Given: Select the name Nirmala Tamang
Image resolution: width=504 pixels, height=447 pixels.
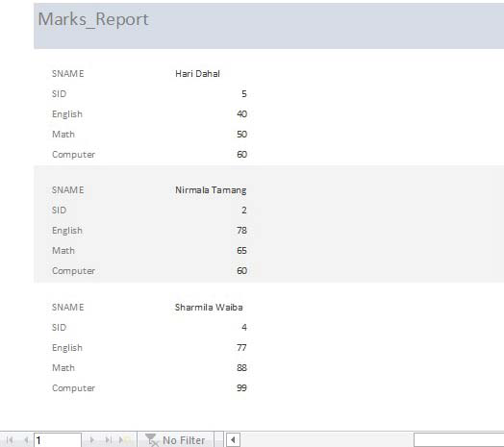Looking at the screenshot, I should pos(211,190).
